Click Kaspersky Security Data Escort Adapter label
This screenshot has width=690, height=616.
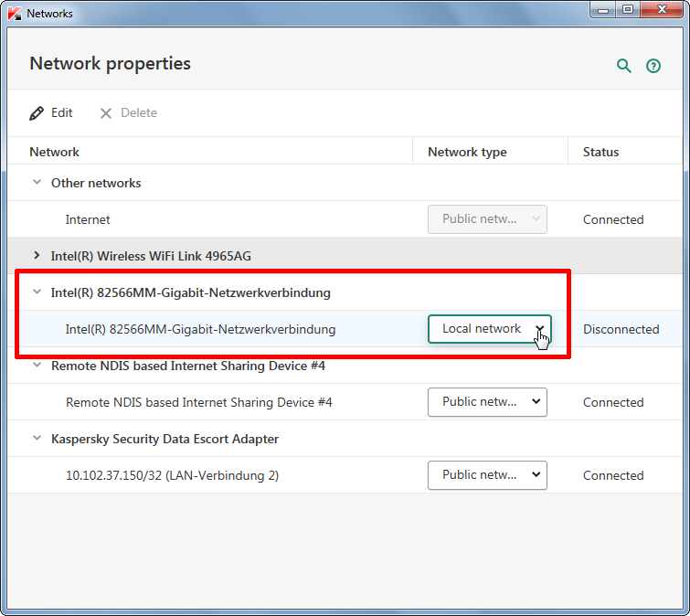tap(165, 439)
